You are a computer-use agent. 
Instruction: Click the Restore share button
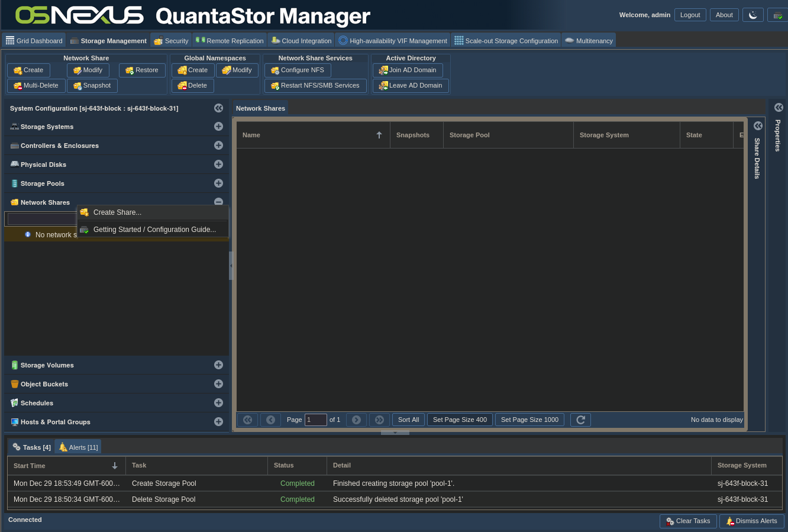click(141, 70)
